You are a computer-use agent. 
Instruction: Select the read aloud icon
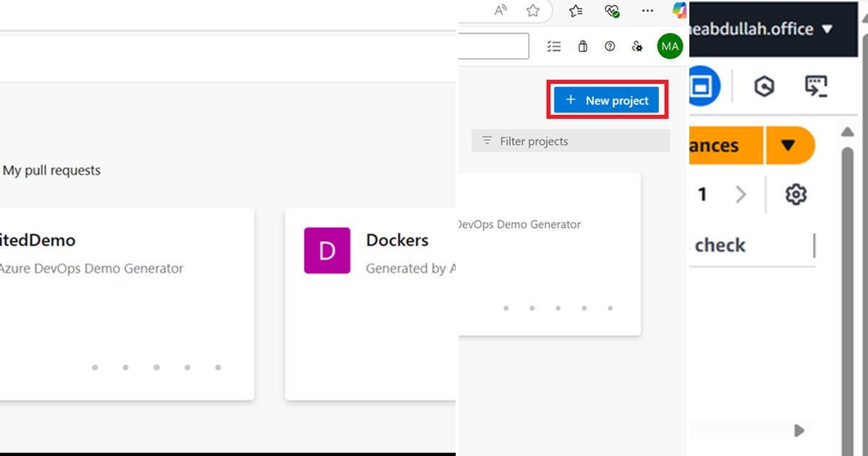pos(500,10)
